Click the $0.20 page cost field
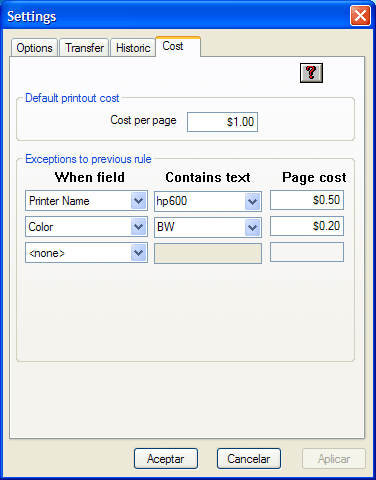The width and height of the screenshot is (376, 480). point(307,226)
